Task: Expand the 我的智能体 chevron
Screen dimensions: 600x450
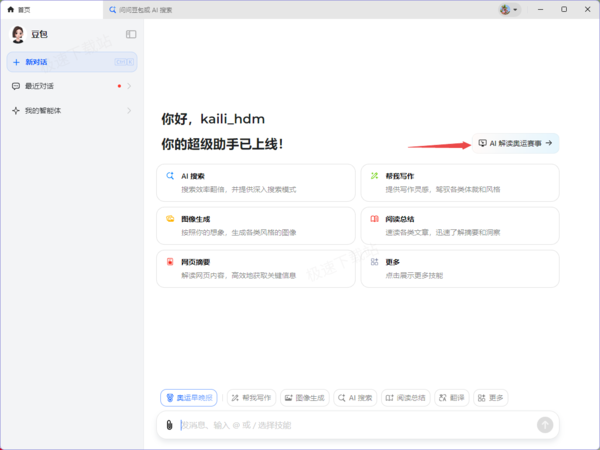Action: point(129,111)
